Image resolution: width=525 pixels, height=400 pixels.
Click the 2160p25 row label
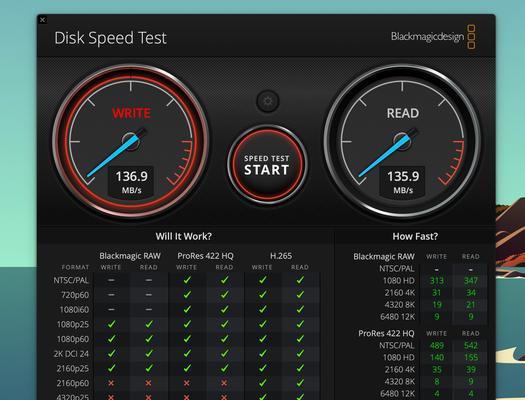coord(73,369)
